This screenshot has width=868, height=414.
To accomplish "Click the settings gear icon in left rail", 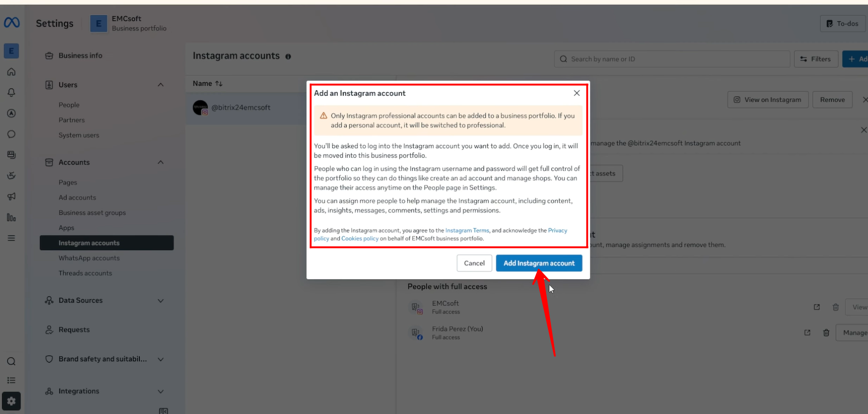I will click(x=11, y=401).
